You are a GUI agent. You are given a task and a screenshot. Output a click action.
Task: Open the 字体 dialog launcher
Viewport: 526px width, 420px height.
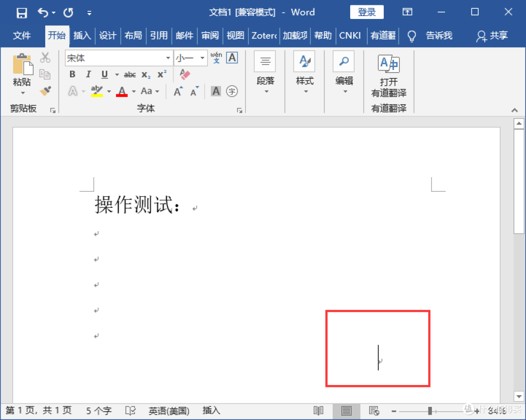pos(240,110)
